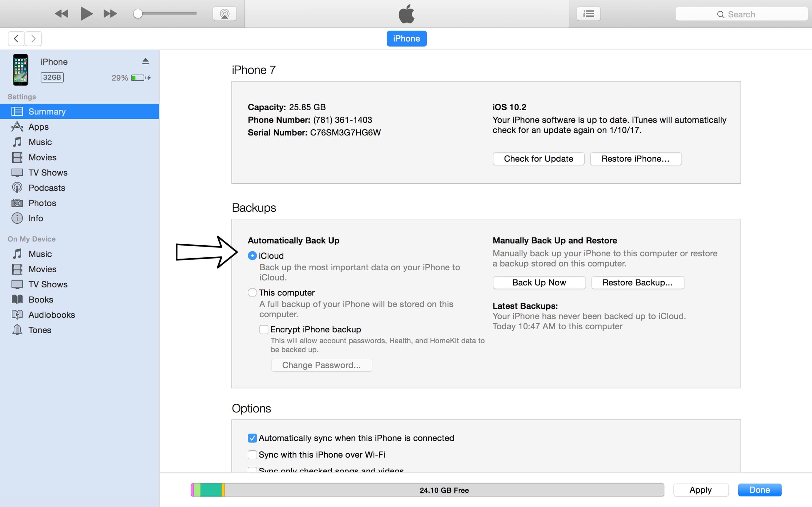Select This computer backup option
The width and height of the screenshot is (812, 507).
click(x=252, y=292)
